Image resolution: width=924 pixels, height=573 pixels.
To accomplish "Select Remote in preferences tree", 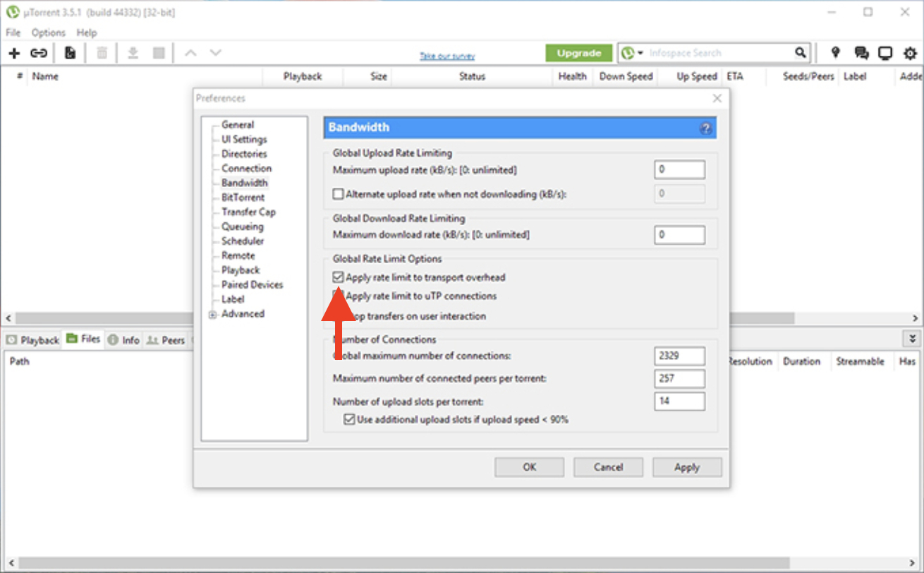I will coord(238,256).
